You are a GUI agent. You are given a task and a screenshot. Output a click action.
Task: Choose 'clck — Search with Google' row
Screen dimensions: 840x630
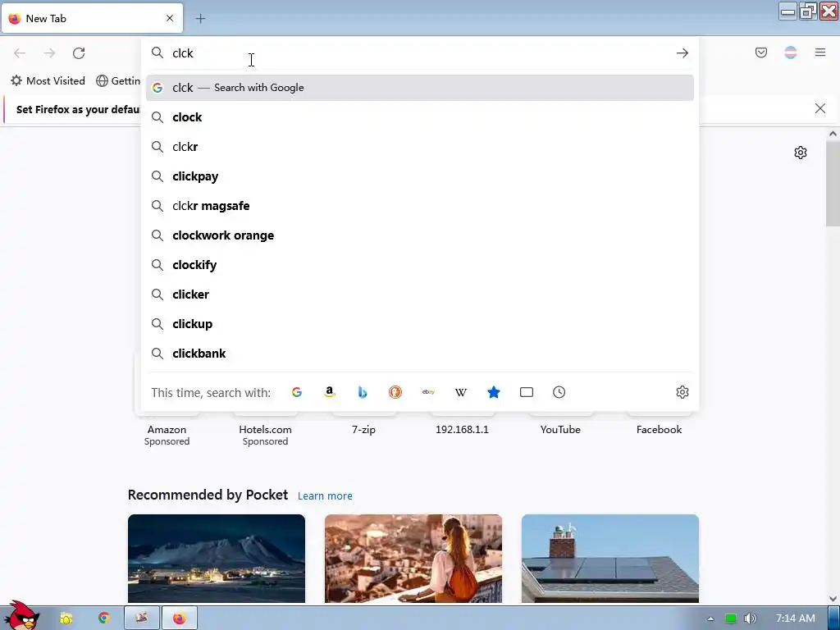coord(420,88)
